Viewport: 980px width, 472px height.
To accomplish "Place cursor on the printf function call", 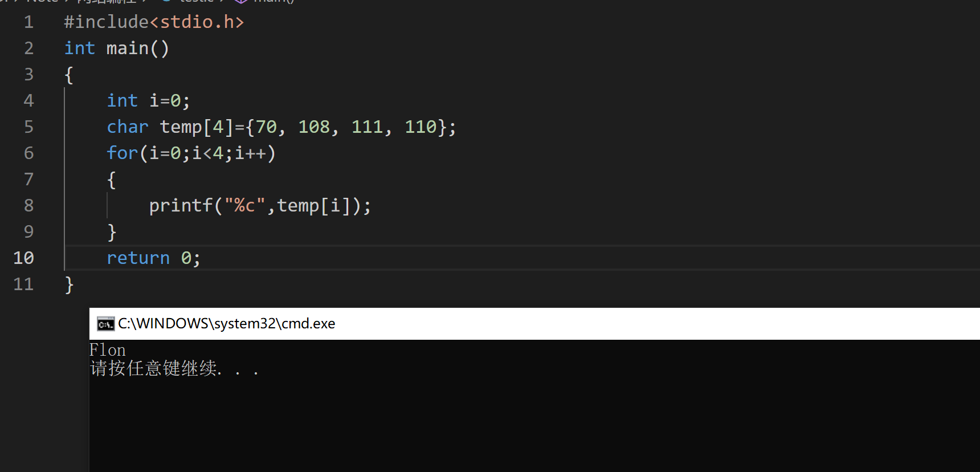I will [181, 205].
